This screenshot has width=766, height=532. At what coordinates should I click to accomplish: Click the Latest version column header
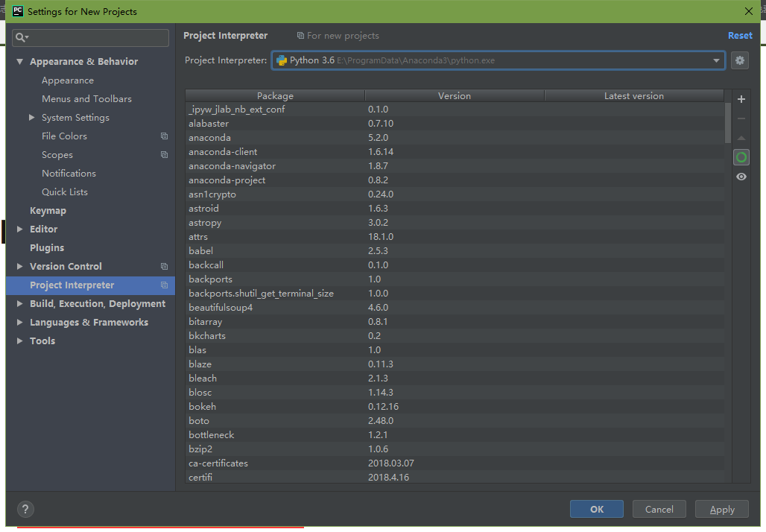pos(634,96)
